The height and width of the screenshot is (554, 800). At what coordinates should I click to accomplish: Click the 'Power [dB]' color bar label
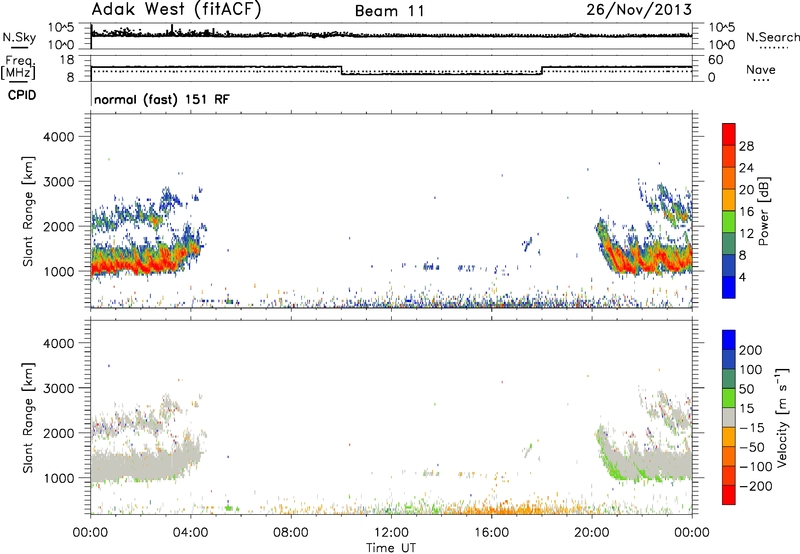point(763,211)
